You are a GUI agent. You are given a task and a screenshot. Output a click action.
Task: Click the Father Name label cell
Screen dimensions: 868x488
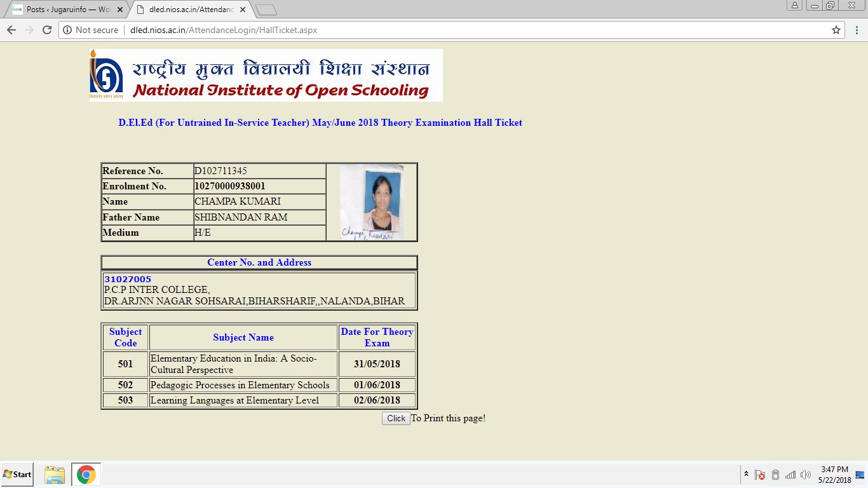click(x=147, y=217)
